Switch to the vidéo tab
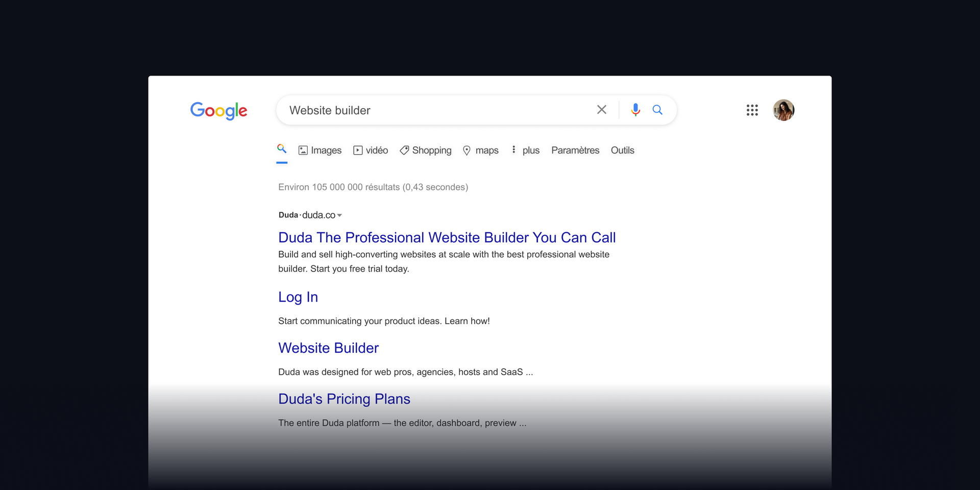 pyautogui.click(x=371, y=151)
